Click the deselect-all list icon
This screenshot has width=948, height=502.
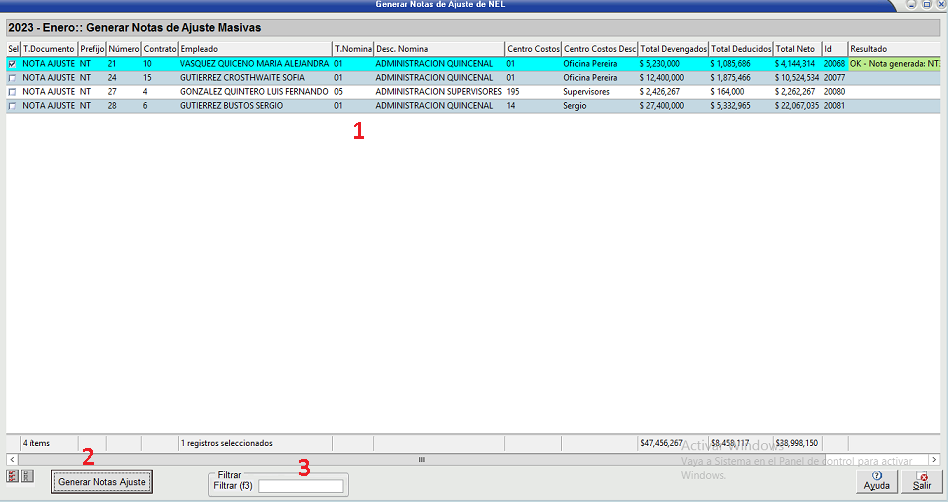[26, 477]
